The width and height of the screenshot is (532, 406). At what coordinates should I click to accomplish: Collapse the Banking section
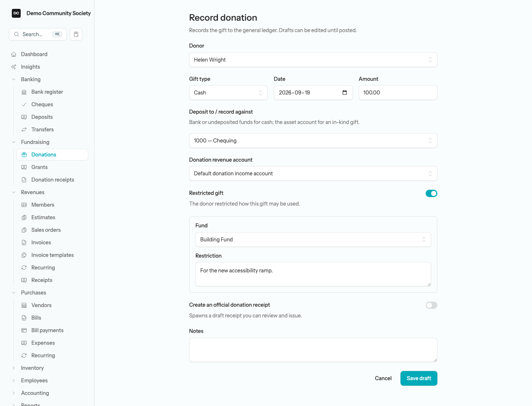click(14, 79)
